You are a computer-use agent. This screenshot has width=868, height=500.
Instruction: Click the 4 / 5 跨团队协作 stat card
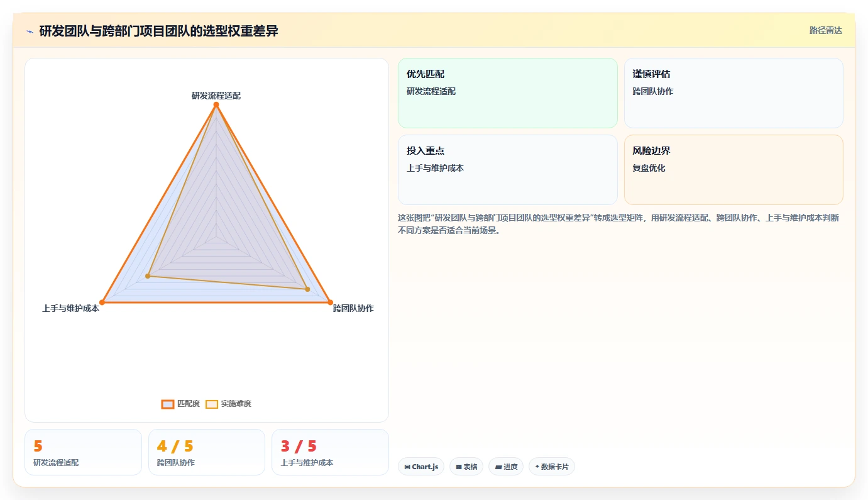point(207,452)
